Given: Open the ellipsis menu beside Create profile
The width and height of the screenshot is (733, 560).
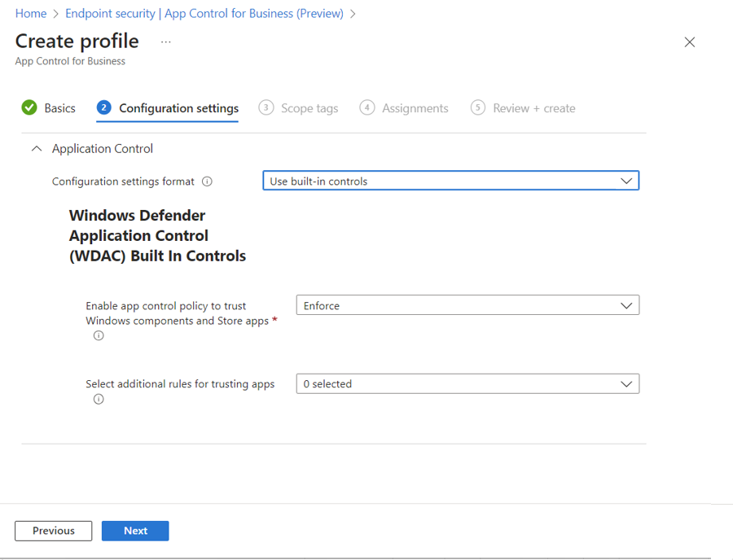Looking at the screenshot, I should pos(166,42).
